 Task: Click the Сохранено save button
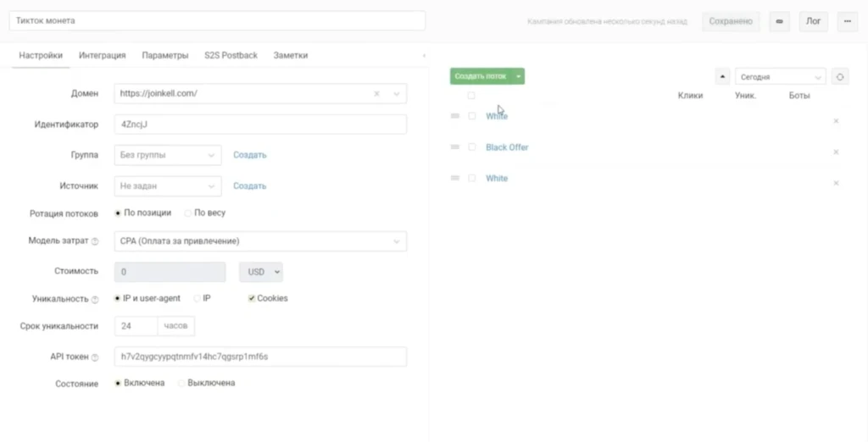[731, 21]
